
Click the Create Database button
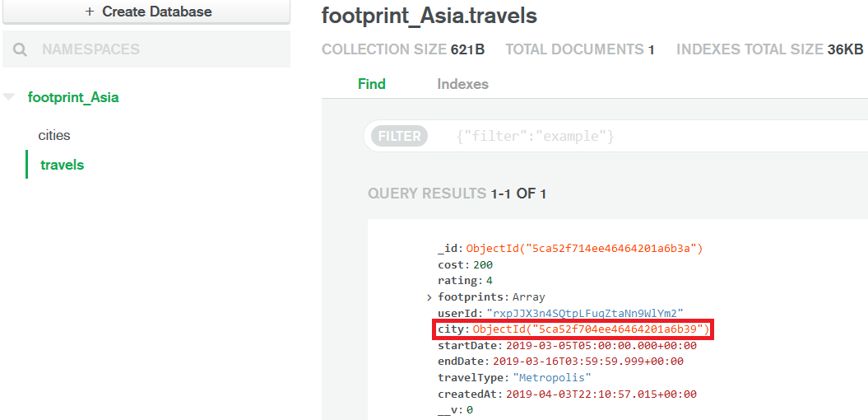146,12
